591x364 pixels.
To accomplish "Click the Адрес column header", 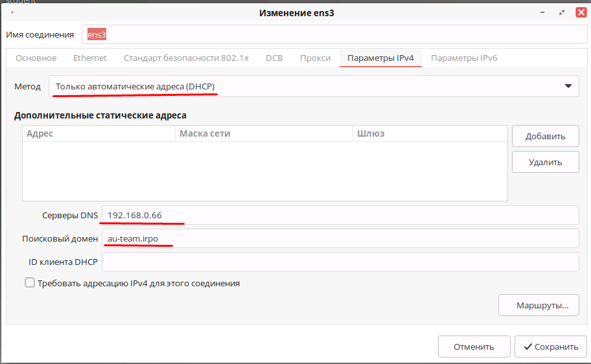I will [x=98, y=133].
